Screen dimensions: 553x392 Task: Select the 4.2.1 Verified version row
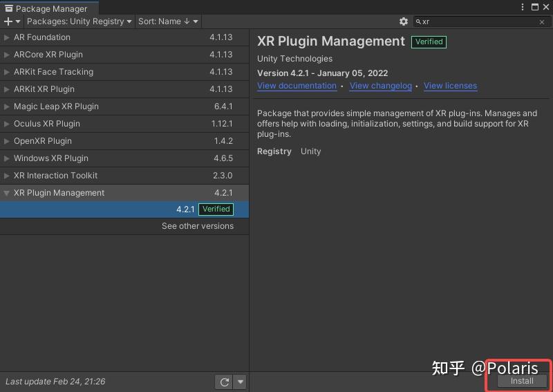[124, 209]
